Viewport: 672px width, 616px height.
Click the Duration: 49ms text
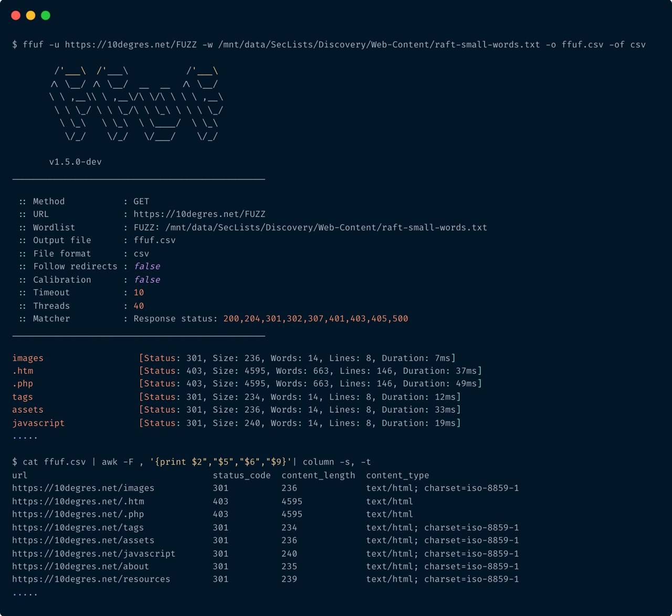(x=439, y=383)
